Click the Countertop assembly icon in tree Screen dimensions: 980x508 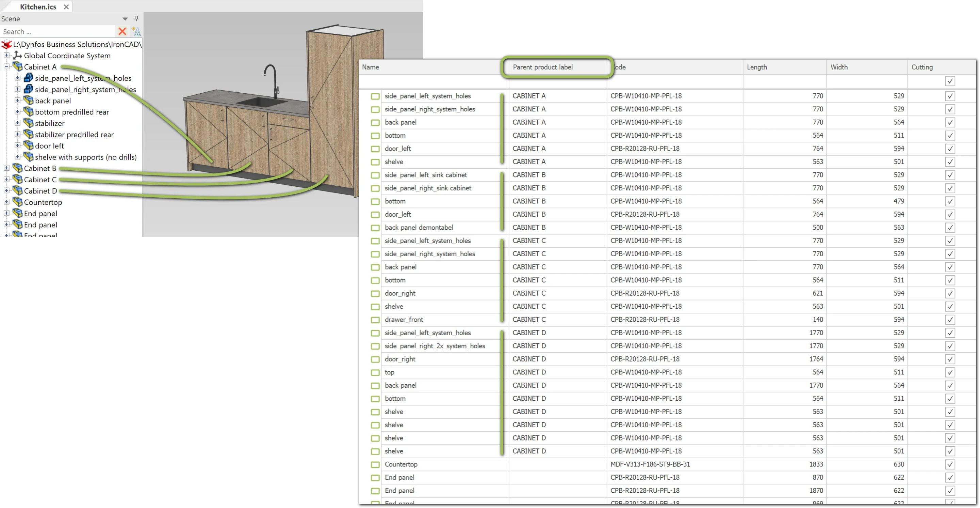(x=17, y=202)
